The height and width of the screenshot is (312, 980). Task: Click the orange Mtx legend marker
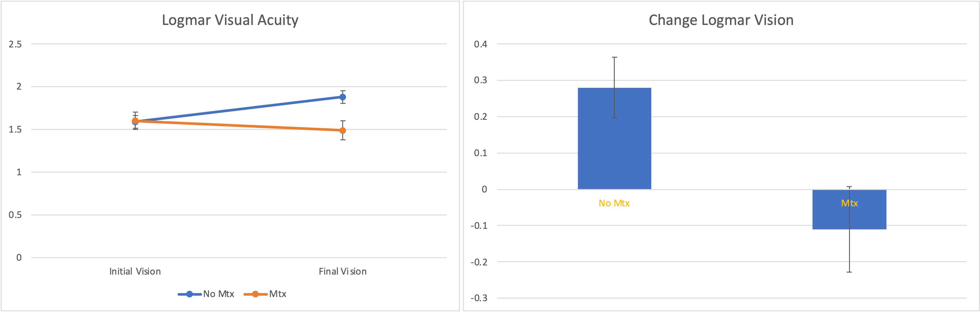255,294
